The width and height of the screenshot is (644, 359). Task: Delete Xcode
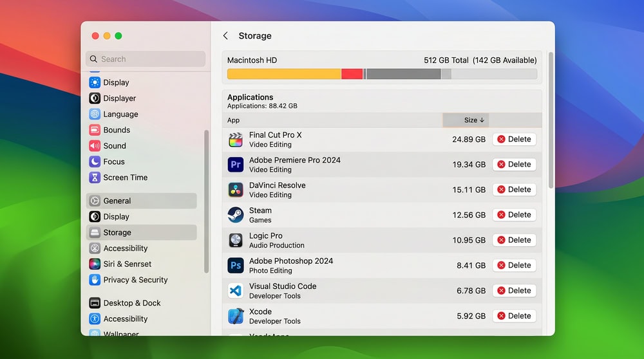[514, 316]
